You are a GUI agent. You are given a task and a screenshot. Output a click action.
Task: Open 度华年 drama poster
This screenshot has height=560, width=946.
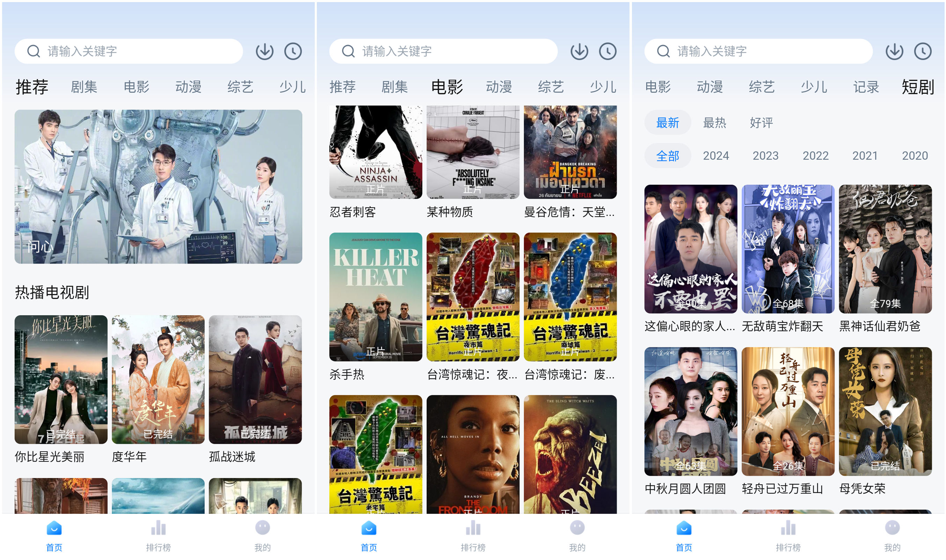[158, 380]
